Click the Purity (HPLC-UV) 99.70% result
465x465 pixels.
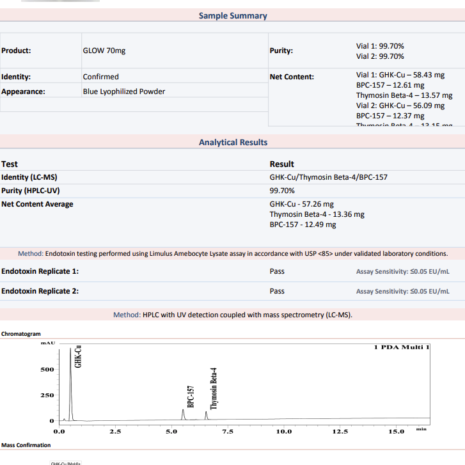click(x=282, y=191)
